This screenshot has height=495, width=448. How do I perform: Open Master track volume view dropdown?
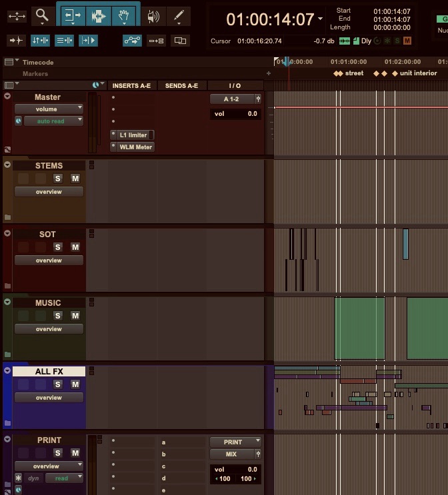[49, 109]
